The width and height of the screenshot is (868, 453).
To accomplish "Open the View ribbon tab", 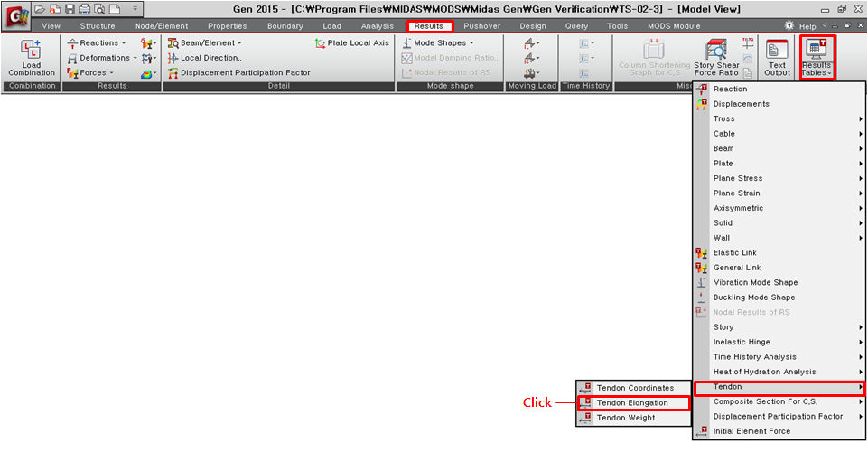I will click(51, 26).
